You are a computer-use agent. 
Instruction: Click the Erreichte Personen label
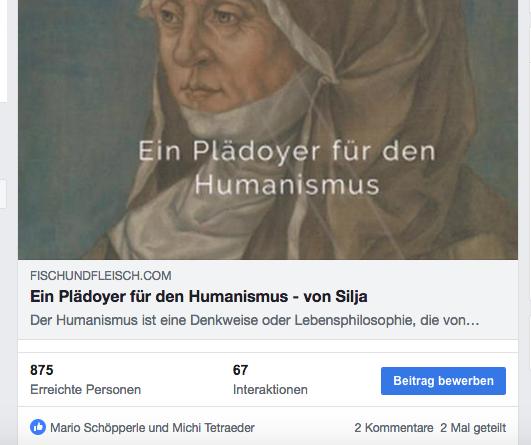(85, 389)
